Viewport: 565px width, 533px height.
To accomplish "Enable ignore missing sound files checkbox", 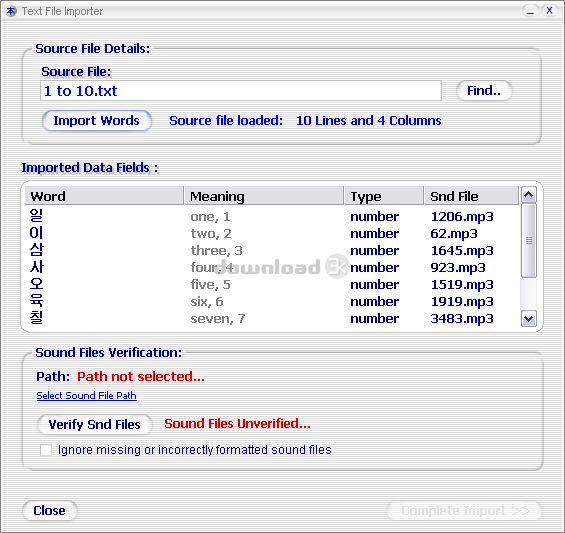I will click(46, 450).
